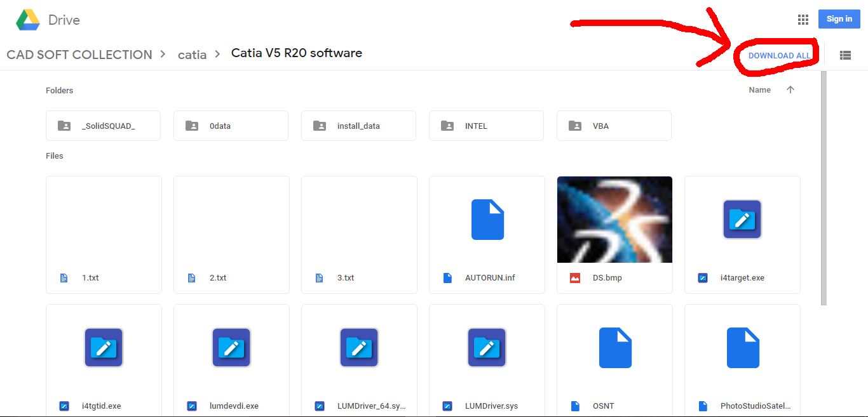Click the _SolidSQUAD_ shared folder icon
The height and width of the screenshot is (417, 868).
click(64, 126)
